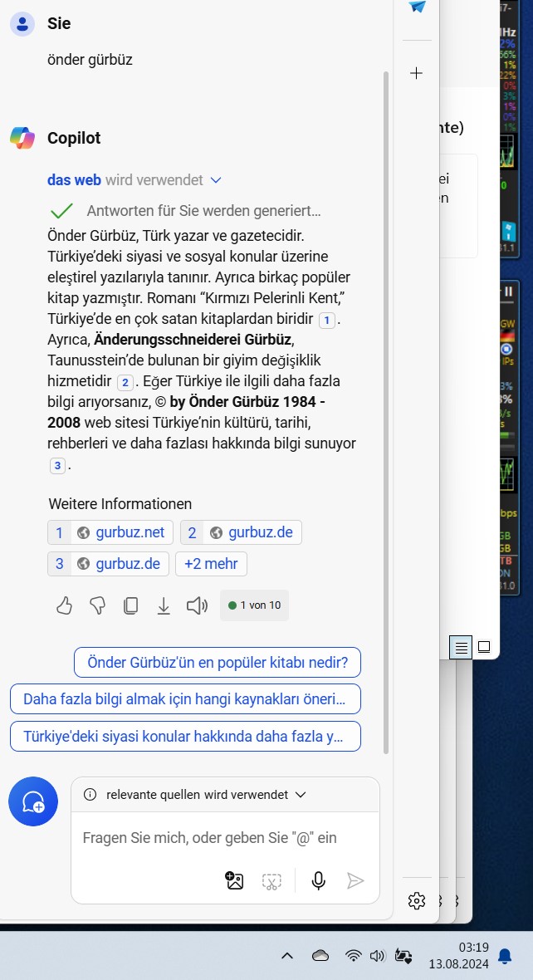This screenshot has width=533, height=980.
Task: Show hidden tray icons chevron
Action: tap(286, 956)
